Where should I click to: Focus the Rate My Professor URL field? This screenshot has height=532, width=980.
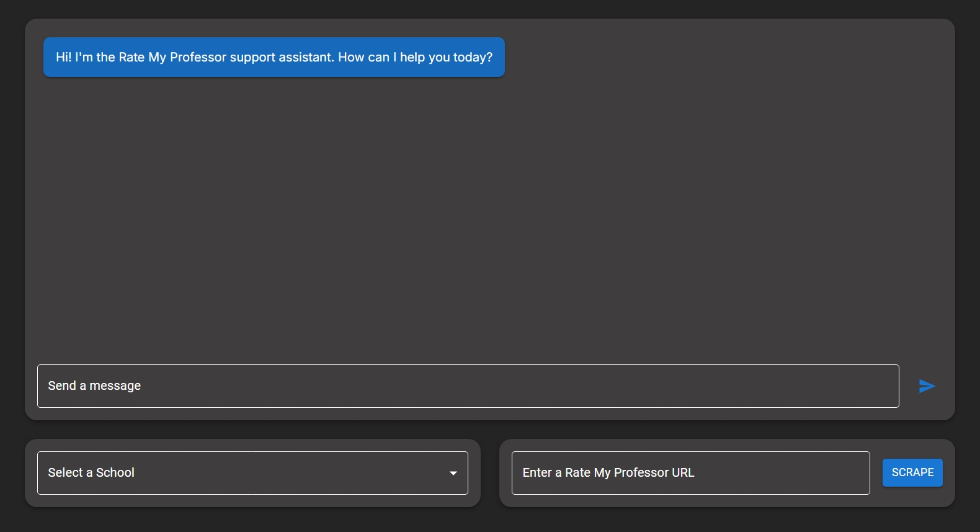pos(690,473)
